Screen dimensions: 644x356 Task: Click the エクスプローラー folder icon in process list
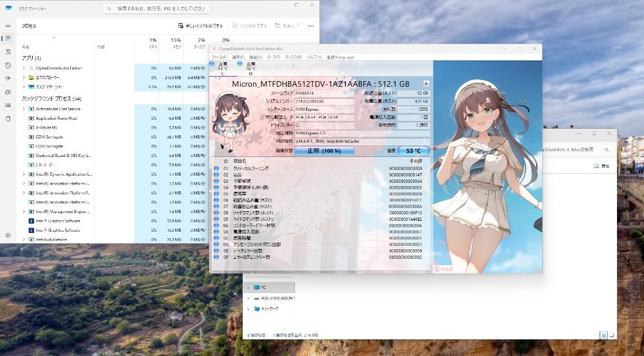point(31,78)
